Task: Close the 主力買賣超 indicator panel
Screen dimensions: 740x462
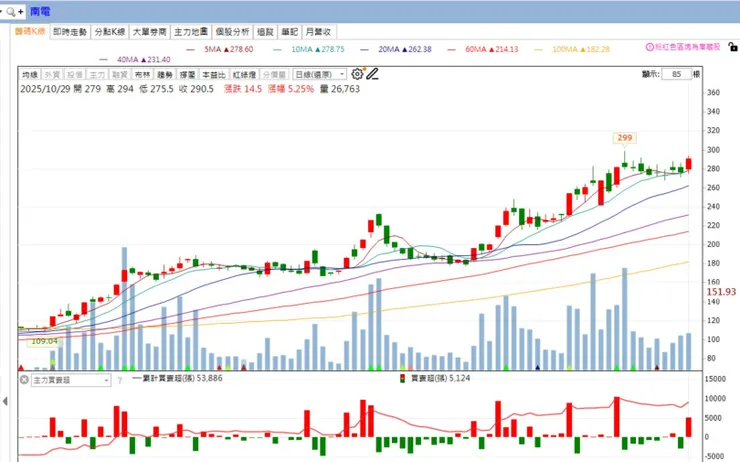Action: (x=24, y=379)
